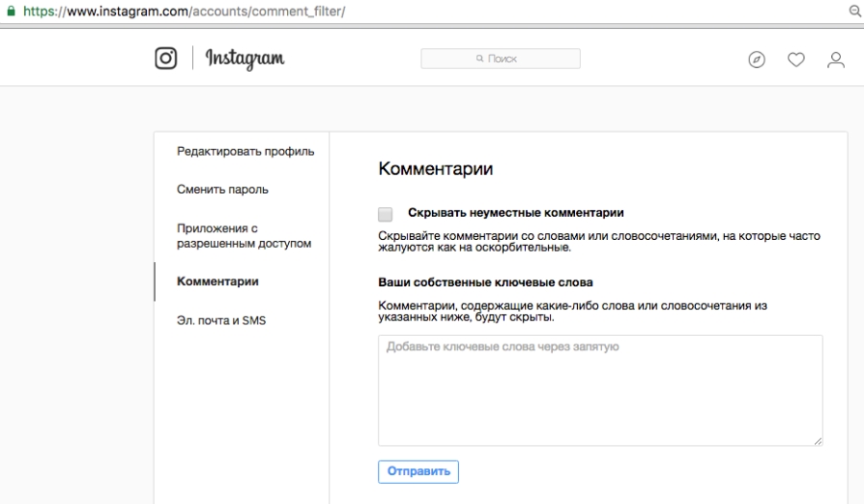Enable the Скрывать неуместные комментарии checkbox

(x=385, y=214)
